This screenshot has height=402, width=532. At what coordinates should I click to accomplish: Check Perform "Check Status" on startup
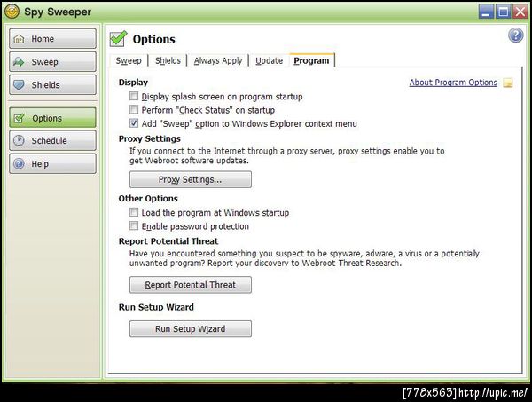pos(134,110)
